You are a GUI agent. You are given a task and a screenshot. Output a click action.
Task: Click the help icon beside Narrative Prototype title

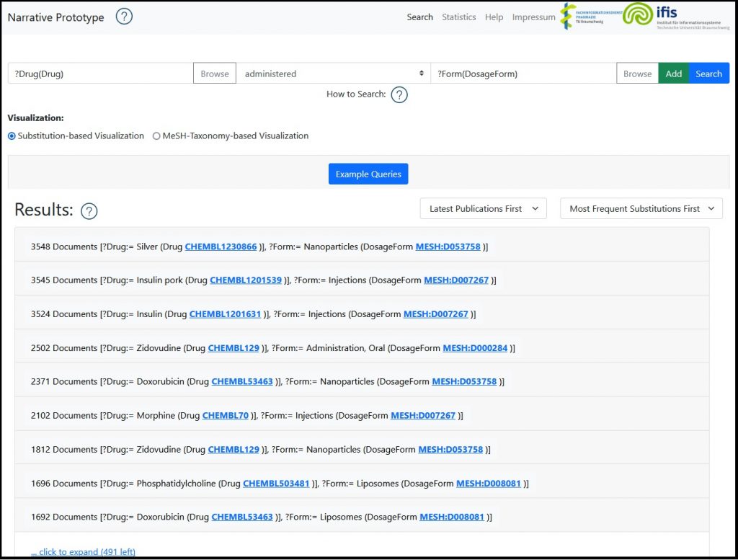[x=124, y=17]
